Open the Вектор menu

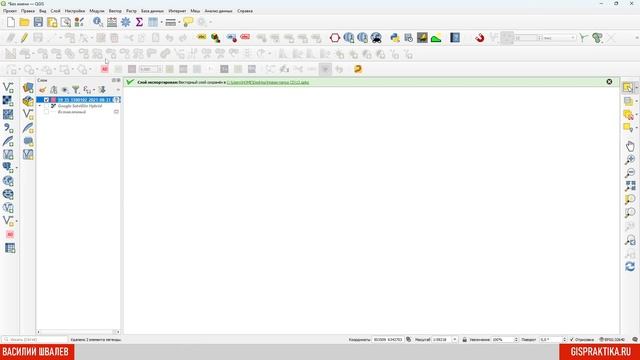point(115,11)
